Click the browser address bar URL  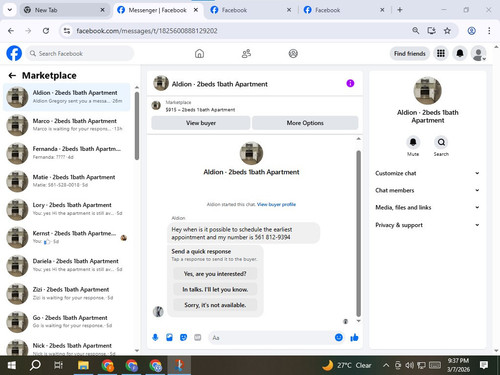point(147,31)
